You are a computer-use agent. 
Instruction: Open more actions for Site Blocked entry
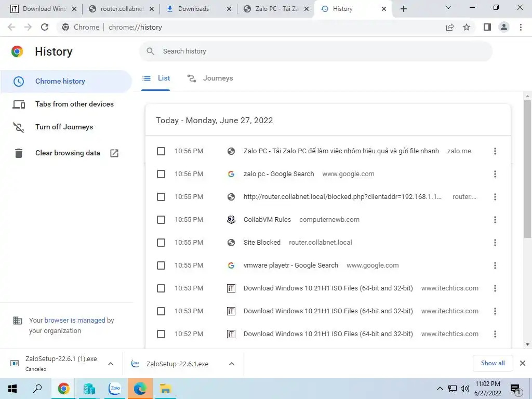pos(495,243)
